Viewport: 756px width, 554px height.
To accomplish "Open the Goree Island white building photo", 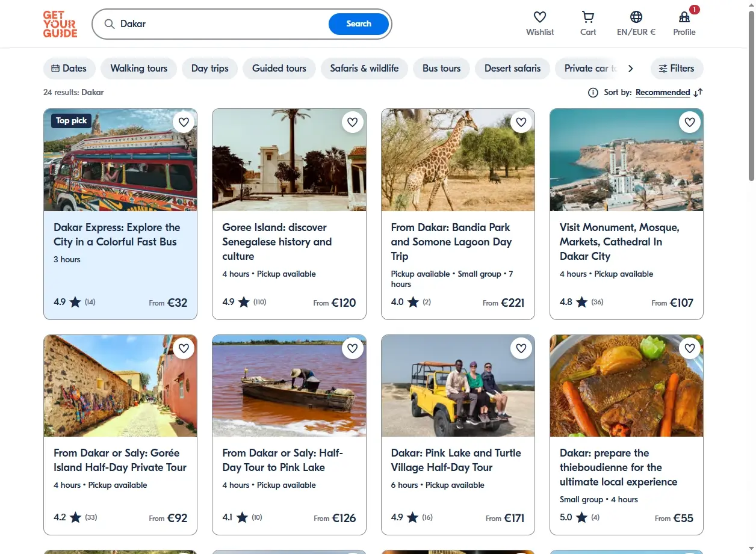I will tap(289, 160).
